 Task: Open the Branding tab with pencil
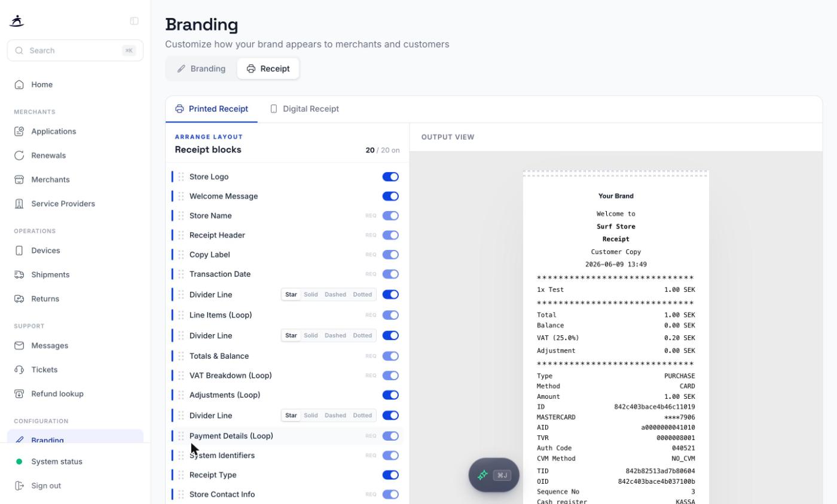pyautogui.click(x=201, y=69)
